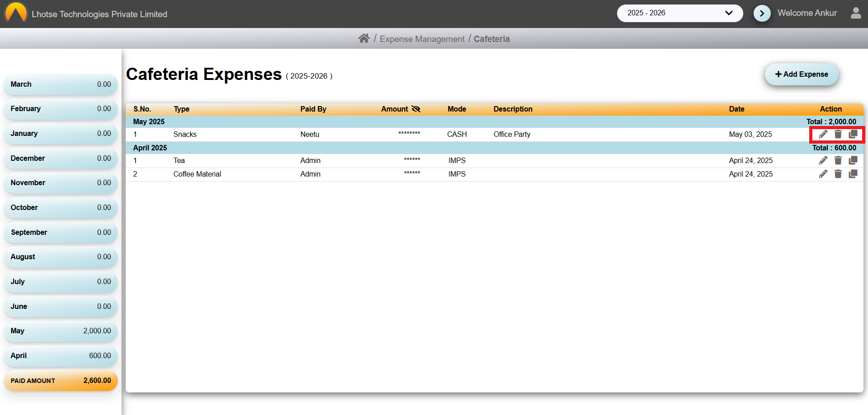
Task: Click IMPS mode in Tea row
Action: [457, 160]
